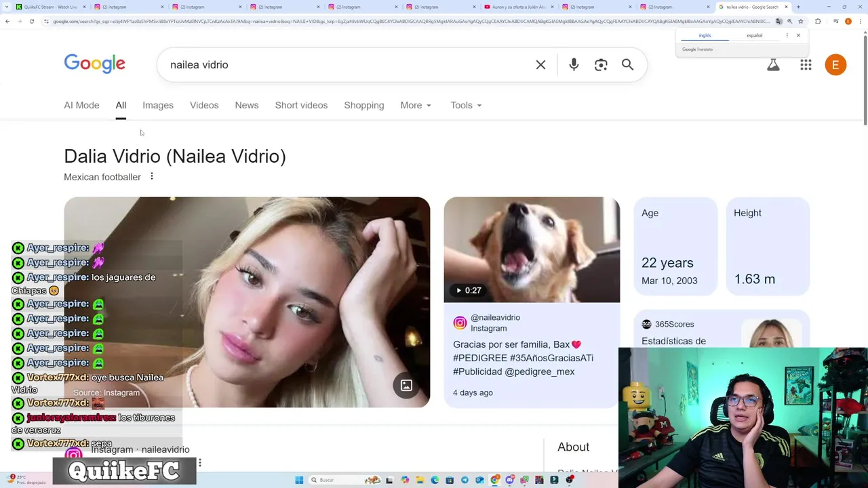Screen dimensions: 868x488
Task: Clear the search box with the X
Action: pyautogui.click(x=540, y=65)
